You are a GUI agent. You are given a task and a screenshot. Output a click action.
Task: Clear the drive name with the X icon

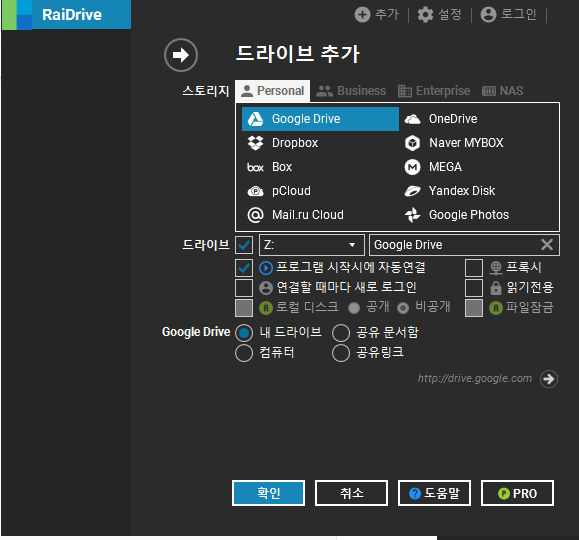(x=547, y=245)
